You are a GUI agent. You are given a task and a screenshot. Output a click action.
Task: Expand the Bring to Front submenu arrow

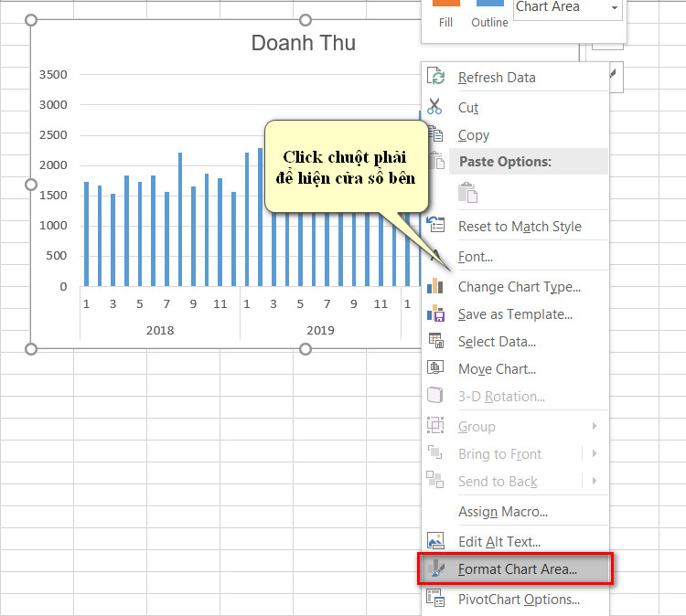click(595, 453)
